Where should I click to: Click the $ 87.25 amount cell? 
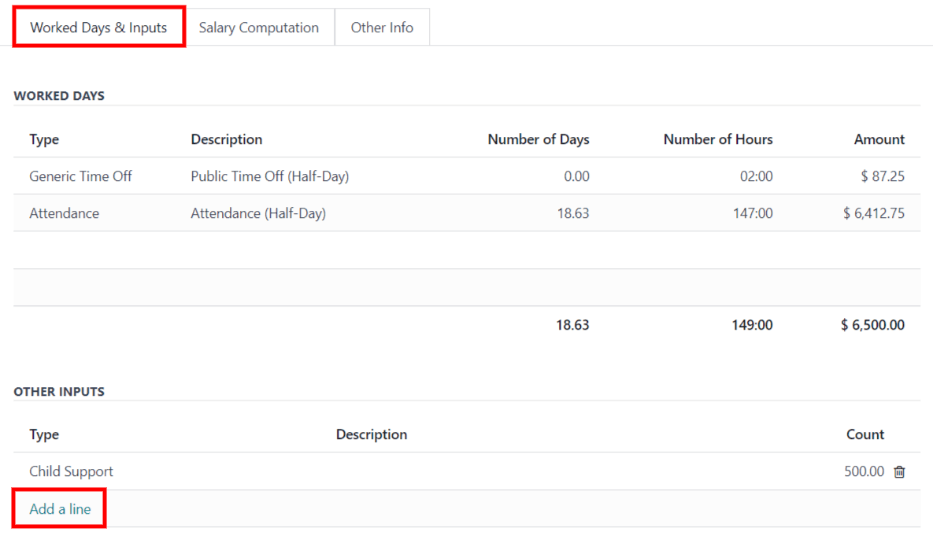click(882, 176)
